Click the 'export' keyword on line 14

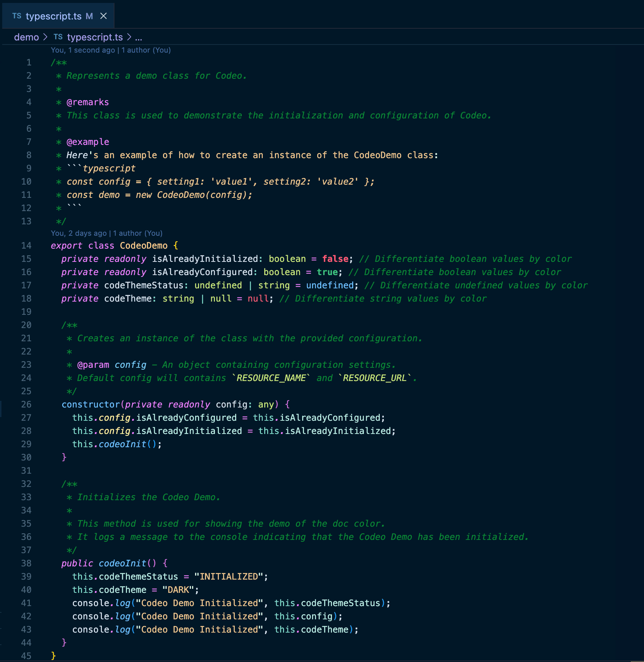[67, 246]
